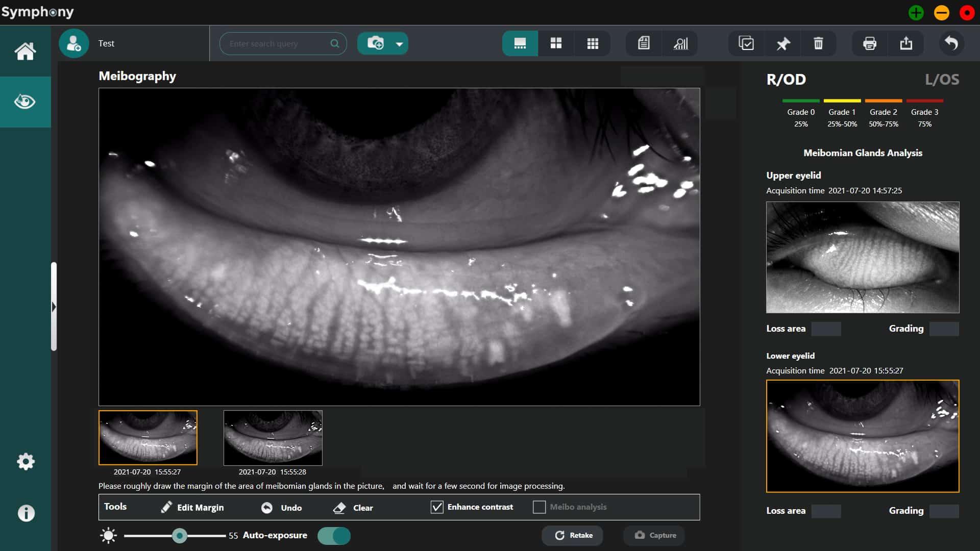Enable the Meibo analysis checkbox

[x=539, y=507]
